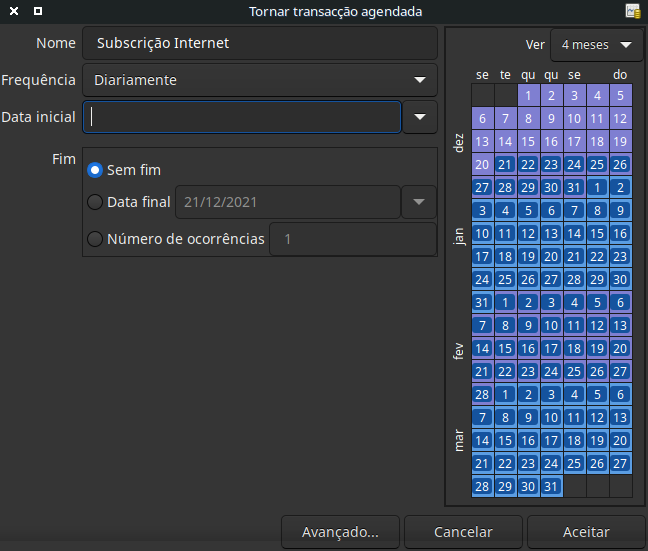Click the square window button in title bar
The height and width of the screenshot is (551, 648).
tap(37, 12)
